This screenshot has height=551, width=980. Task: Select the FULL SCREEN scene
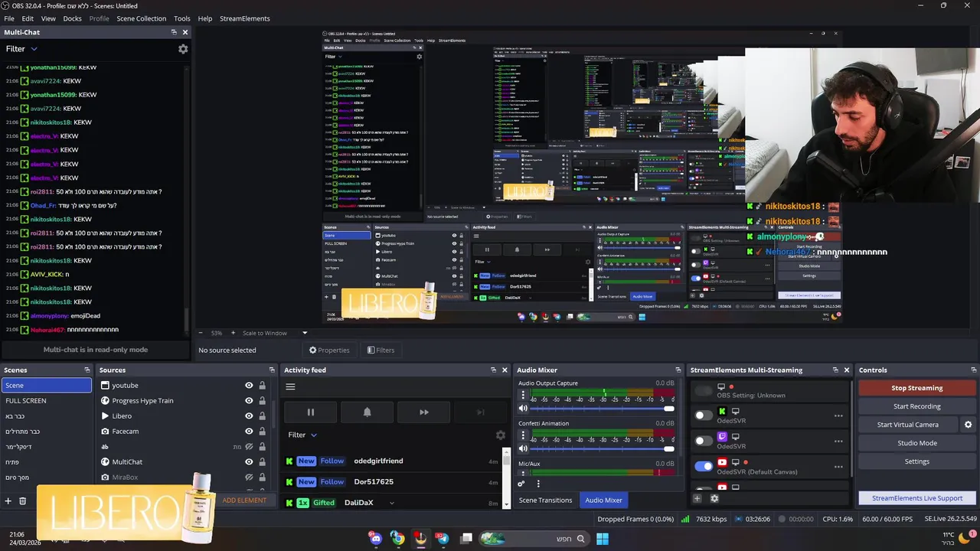[x=46, y=401]
